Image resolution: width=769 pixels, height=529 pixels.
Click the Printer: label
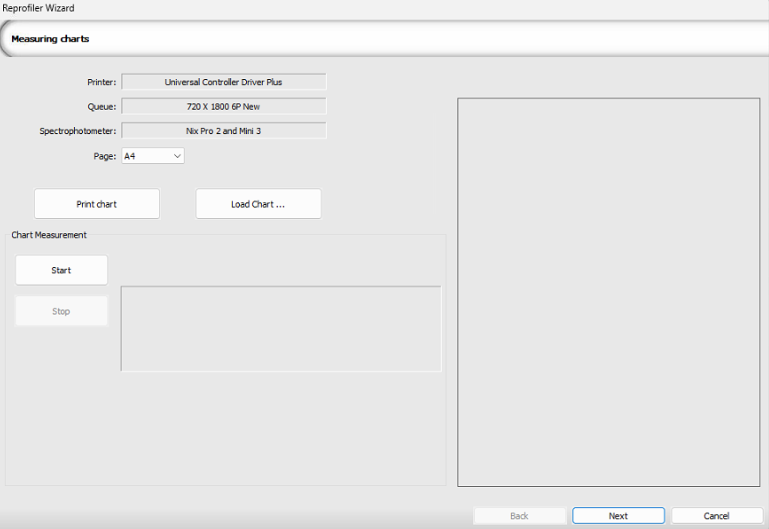click(102, 82)
